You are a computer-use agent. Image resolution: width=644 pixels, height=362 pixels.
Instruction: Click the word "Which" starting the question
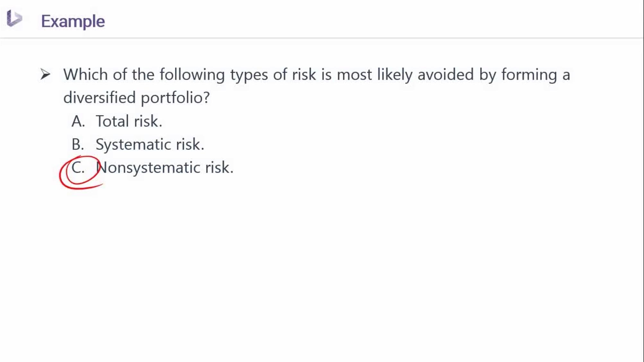(85, 74)
